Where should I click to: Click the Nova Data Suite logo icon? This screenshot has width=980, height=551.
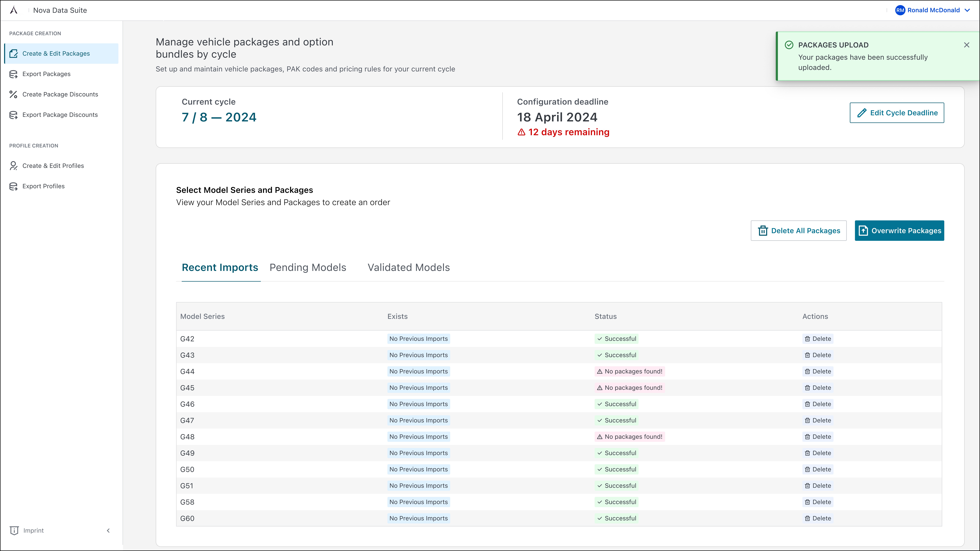click(x=14, y=10)
